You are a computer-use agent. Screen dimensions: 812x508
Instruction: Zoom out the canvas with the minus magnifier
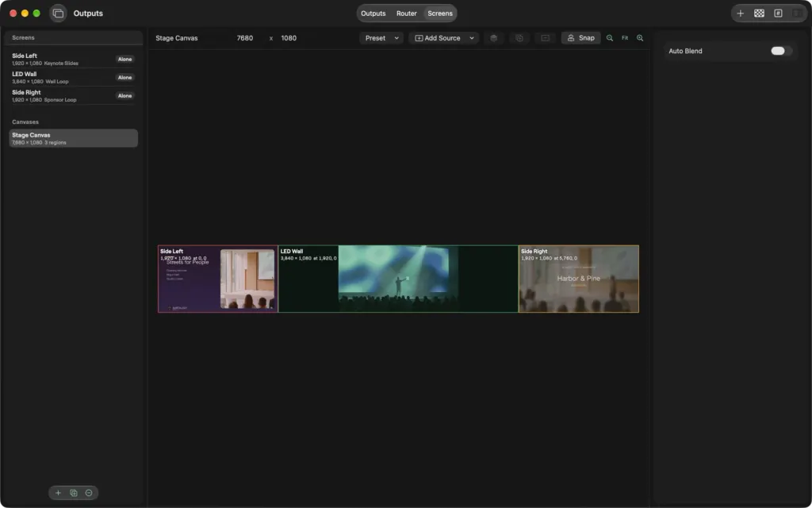point(610,38)
